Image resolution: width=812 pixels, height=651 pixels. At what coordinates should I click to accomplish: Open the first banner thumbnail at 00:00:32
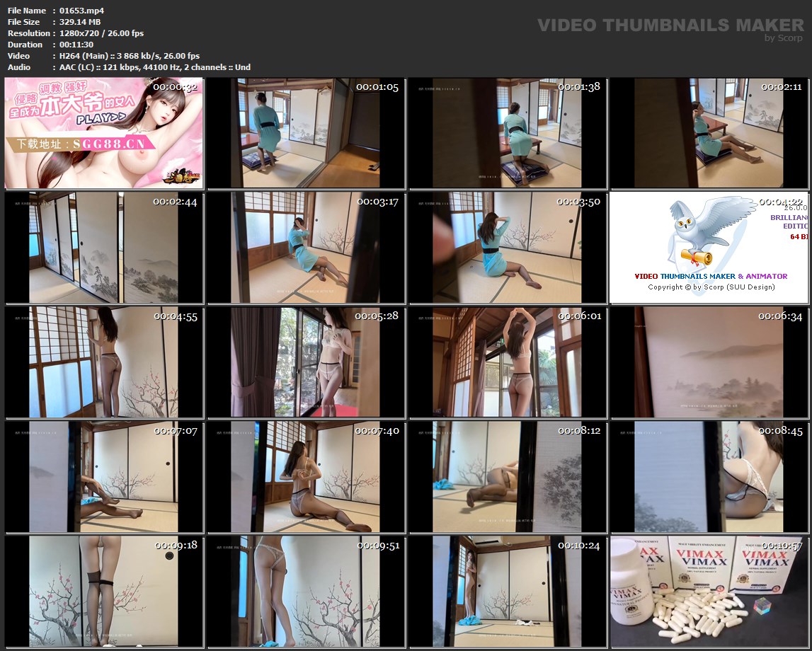tap(103, 133)
